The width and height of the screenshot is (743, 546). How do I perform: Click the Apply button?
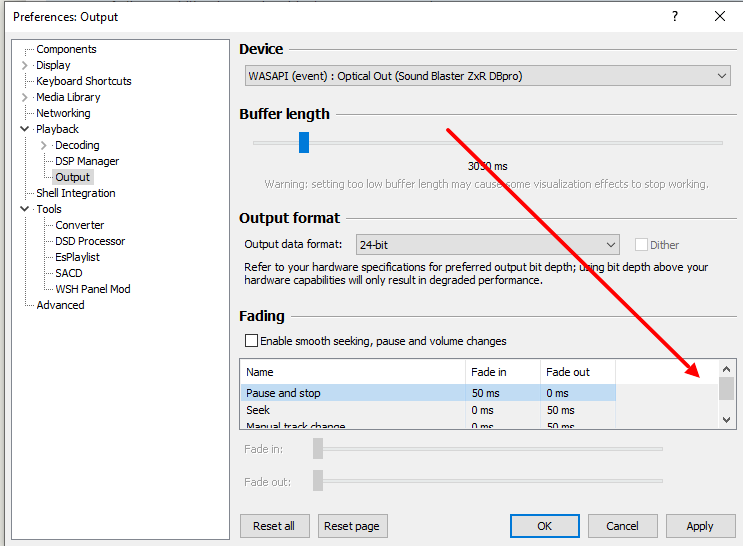[x=699, y=526]
